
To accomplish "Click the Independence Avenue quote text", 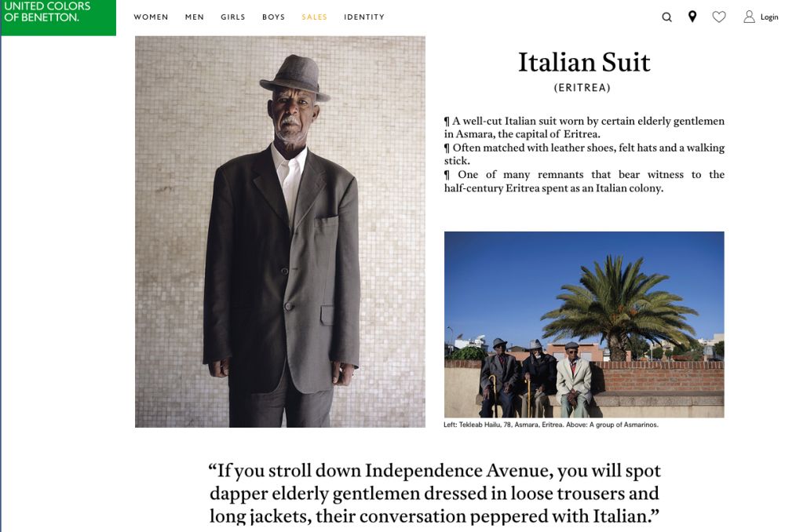I will (435, 493).
